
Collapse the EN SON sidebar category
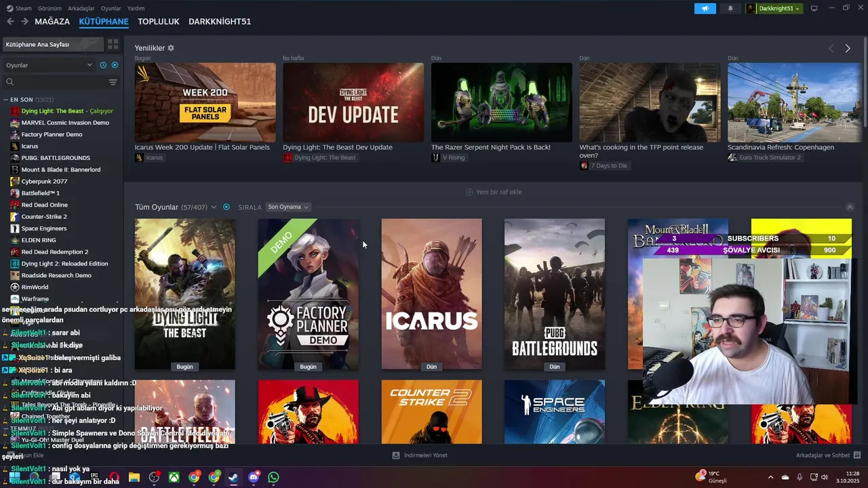pyautogui.click(x=5, y=100)
